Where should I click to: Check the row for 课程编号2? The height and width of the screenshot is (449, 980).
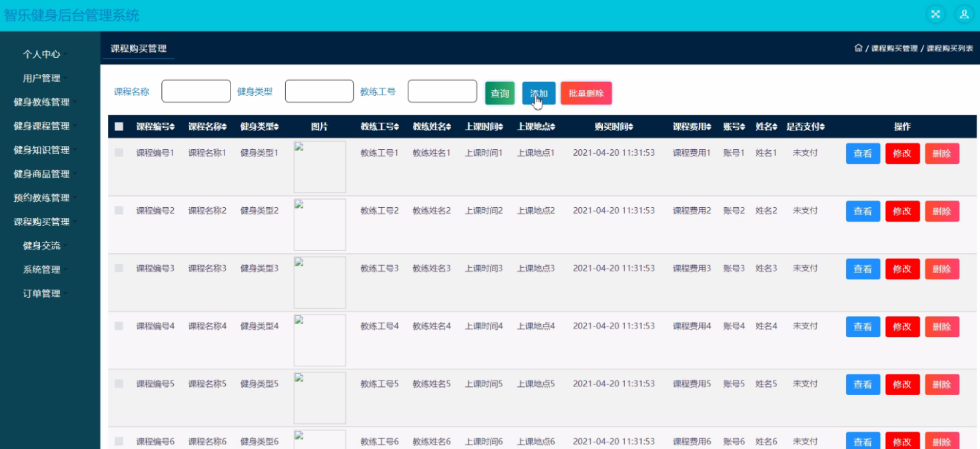[x=119, y=211]
